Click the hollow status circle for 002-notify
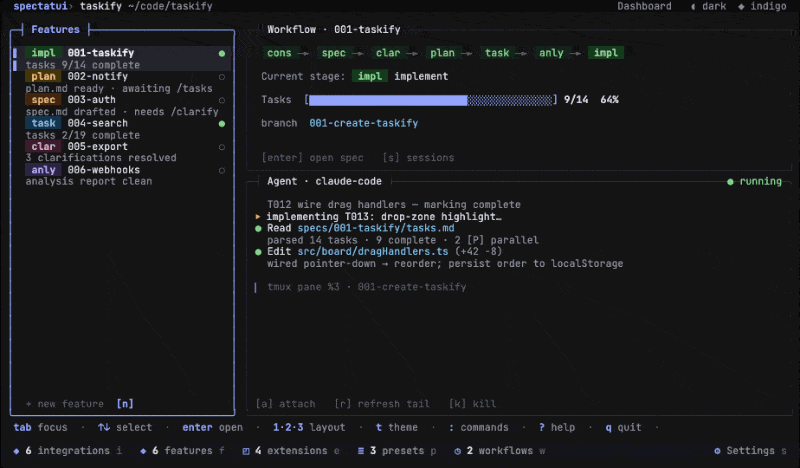Screen dimensions: 800x468 (222, 77)
